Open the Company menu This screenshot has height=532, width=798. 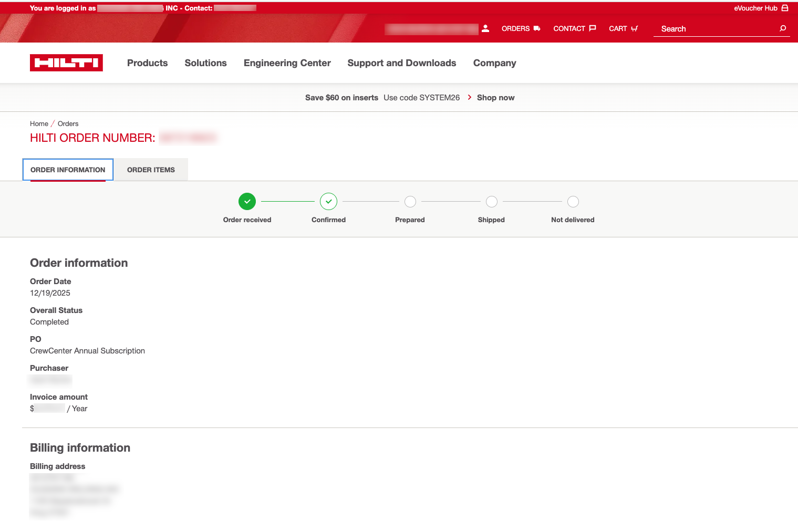495,63
